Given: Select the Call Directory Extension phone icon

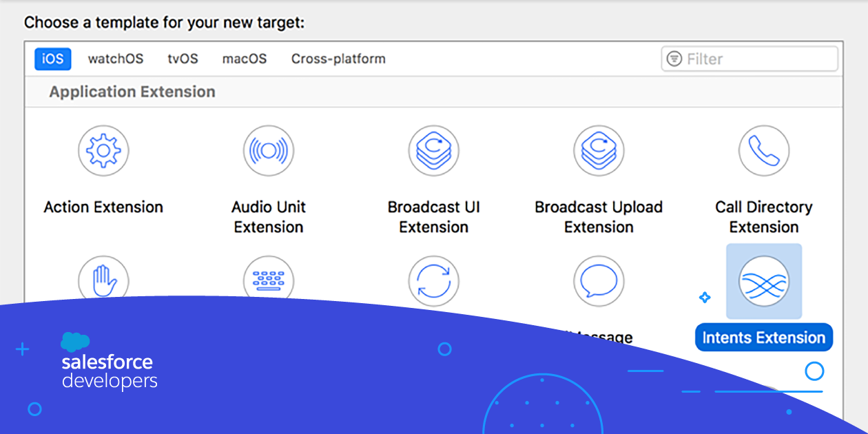Looking at the screenshot, I should pyautogui.click(x=764, y=151).
